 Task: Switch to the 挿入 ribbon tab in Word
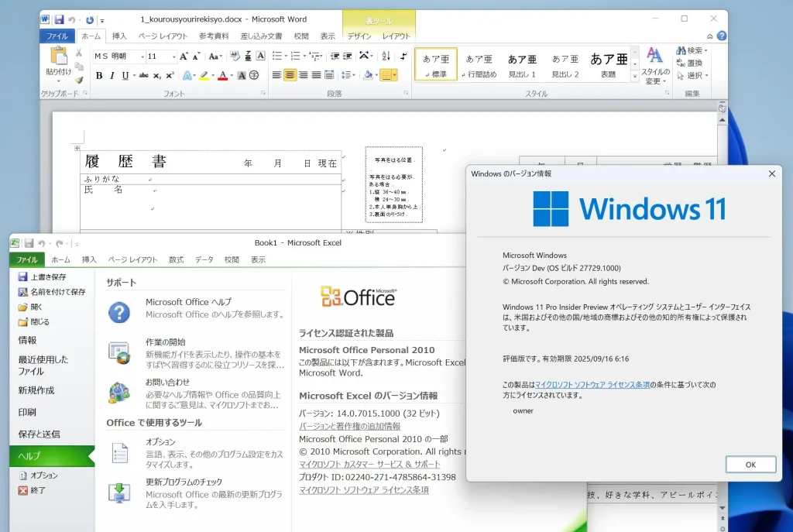(121, 36)
